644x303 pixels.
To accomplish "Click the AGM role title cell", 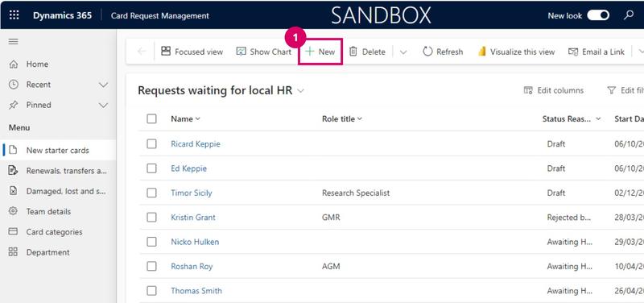I will [331, 267].
